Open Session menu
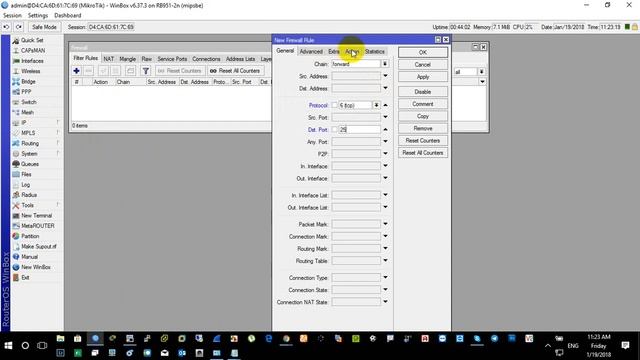 point(12,16)
